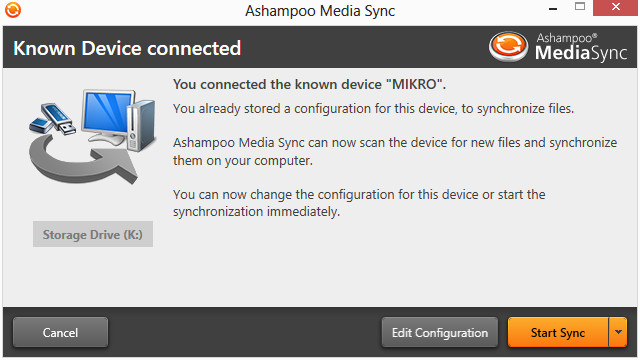Image resolution: width=640 pixels, height=360 pixels.
Task: Close the window with the red X
Action: point(616,8)
